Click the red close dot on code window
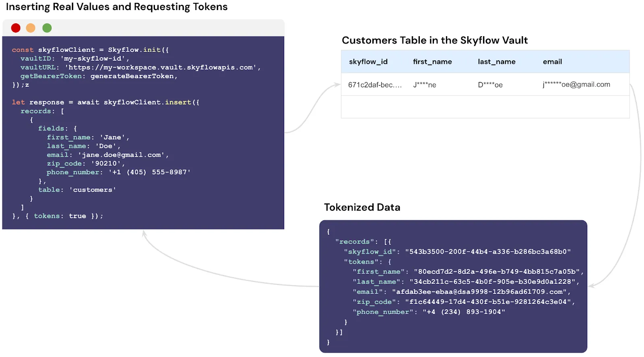 [16, 28]
